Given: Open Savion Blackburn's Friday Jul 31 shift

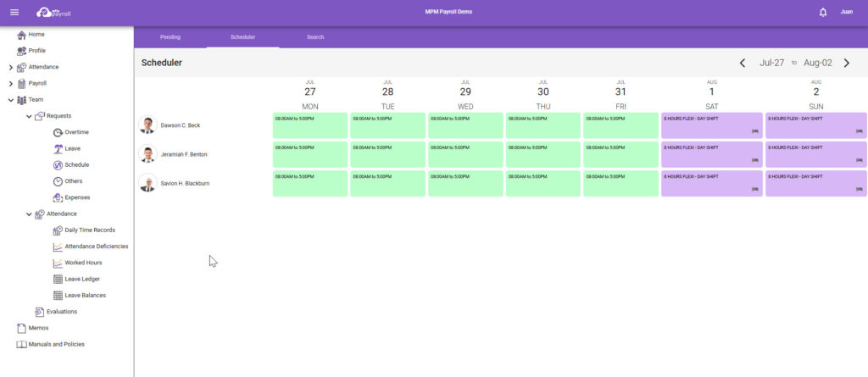Looking at the screenshot, I should point(620,183).
